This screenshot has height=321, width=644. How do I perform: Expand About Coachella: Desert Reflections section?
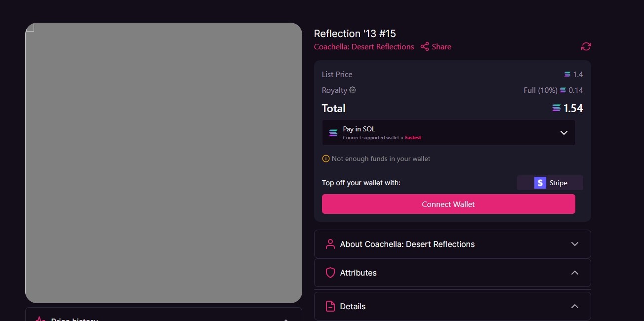tap(452, 244)
